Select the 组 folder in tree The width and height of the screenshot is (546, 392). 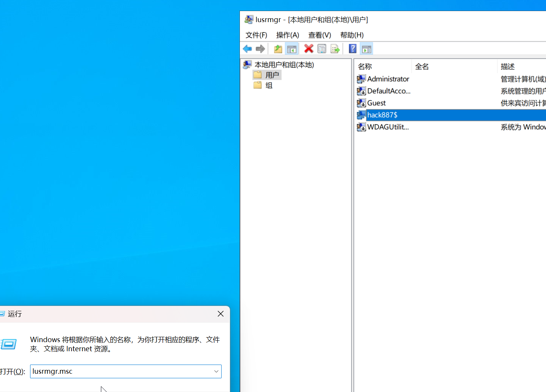pyautogui.click(x=269, y=85)
